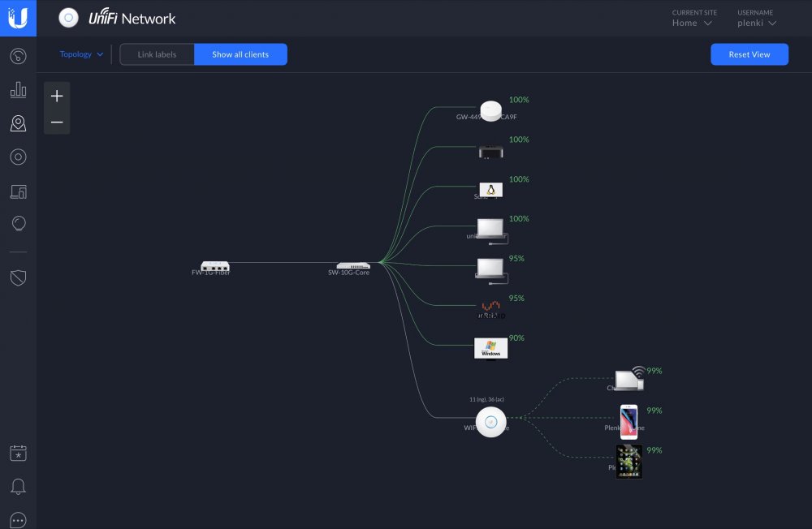Select the SW-10G-Core switch node
Viewport: 812px width, 529px height.
(x=353, y=265)
